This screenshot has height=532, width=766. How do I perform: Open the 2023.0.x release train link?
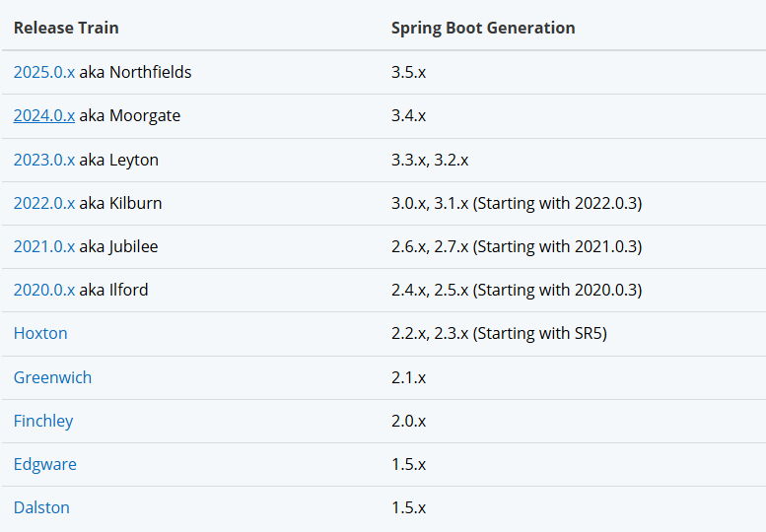tap(44, 160)
